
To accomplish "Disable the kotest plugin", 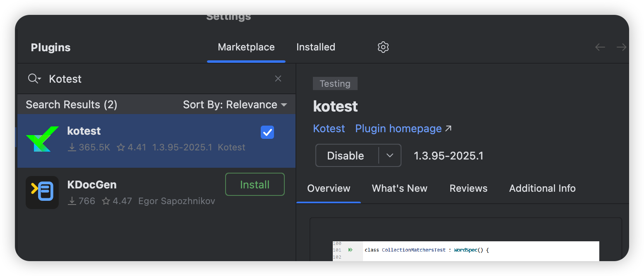I will point(346,155).
